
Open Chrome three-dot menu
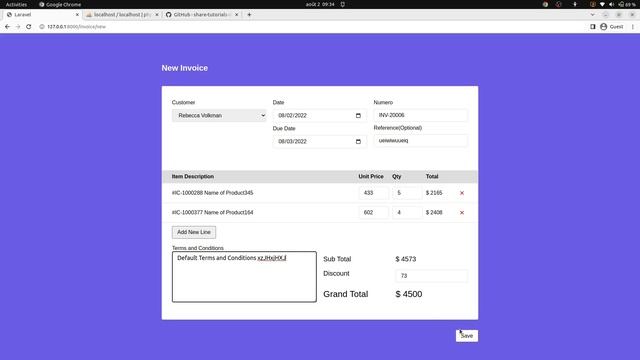(633, 27)
